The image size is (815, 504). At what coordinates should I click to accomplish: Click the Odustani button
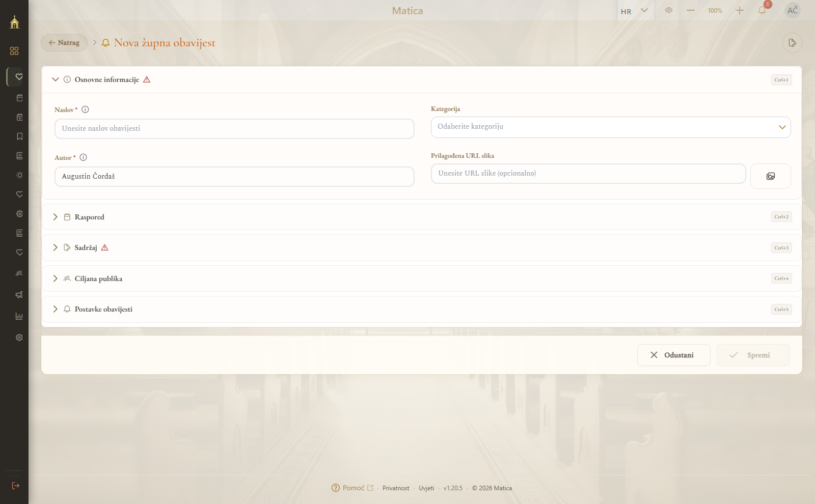coord(673,355)
